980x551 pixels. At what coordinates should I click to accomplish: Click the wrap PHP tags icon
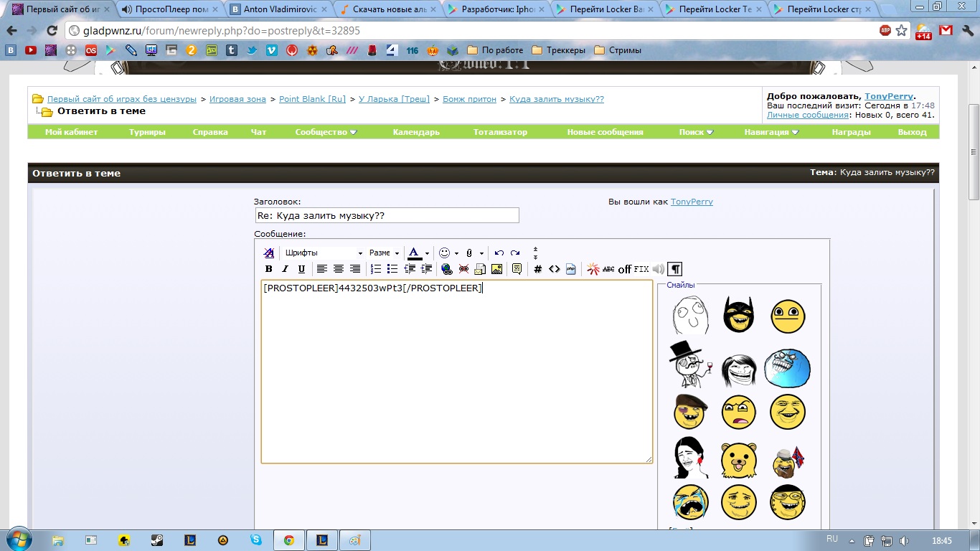tap(571, 269)
